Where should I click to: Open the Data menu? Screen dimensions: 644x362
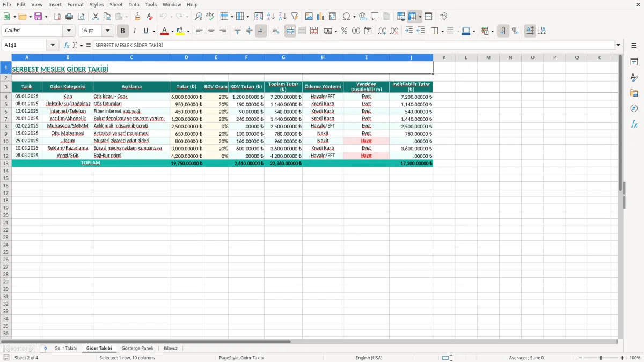click(x=134, y=4)
